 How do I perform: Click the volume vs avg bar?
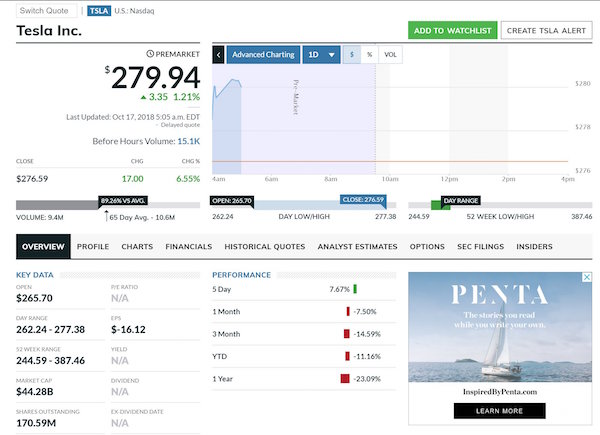click(100, 205)
